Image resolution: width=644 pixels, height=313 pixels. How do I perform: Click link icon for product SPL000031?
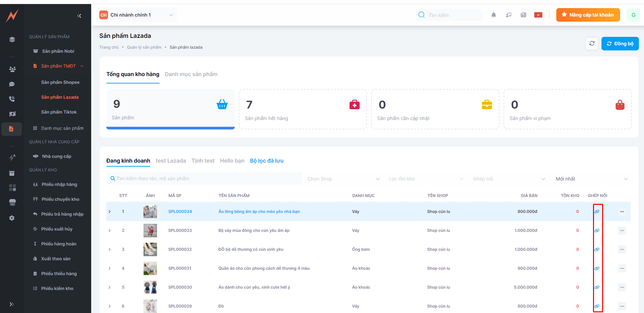pyautogui.click(x=597, y=268)
